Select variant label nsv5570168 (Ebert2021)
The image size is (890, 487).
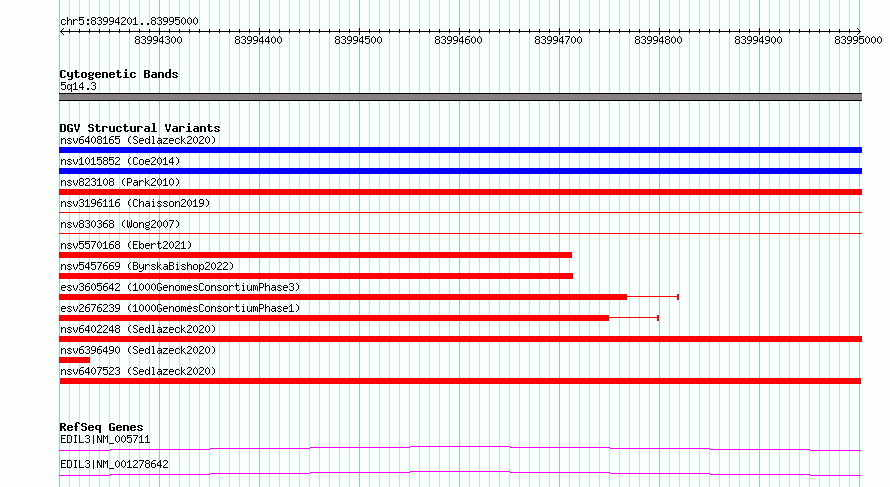126,245
